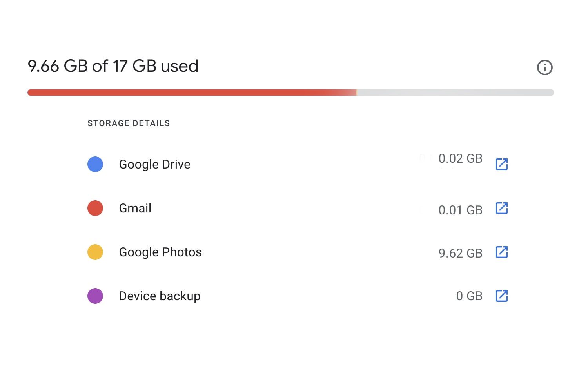Click the 0.02 GB Drive usage value
588x372 pixels.
pyautogui.click(x=461, y=158)
